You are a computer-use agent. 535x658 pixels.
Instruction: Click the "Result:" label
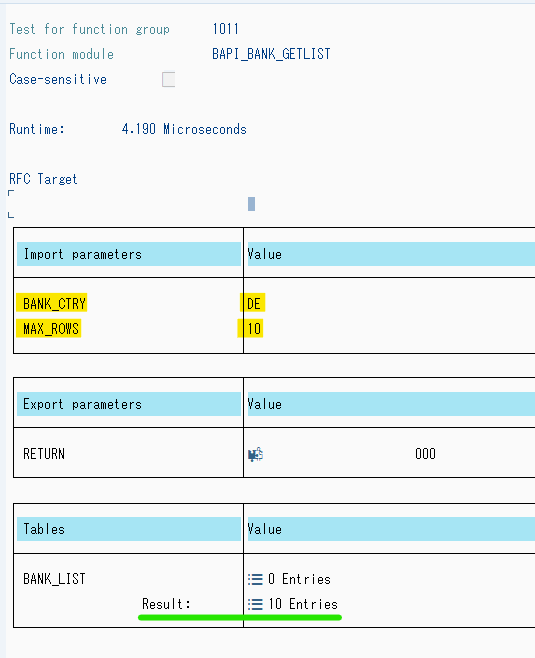click(x=166, y=604)
